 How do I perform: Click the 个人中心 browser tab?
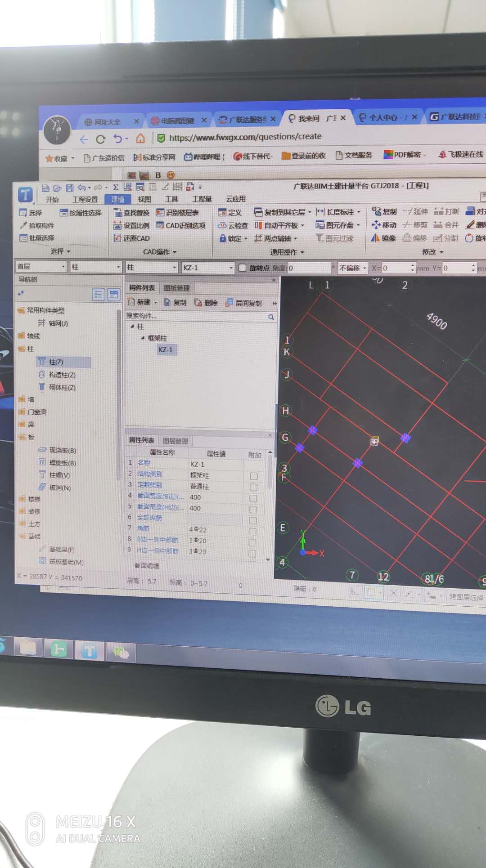point(388,117)
